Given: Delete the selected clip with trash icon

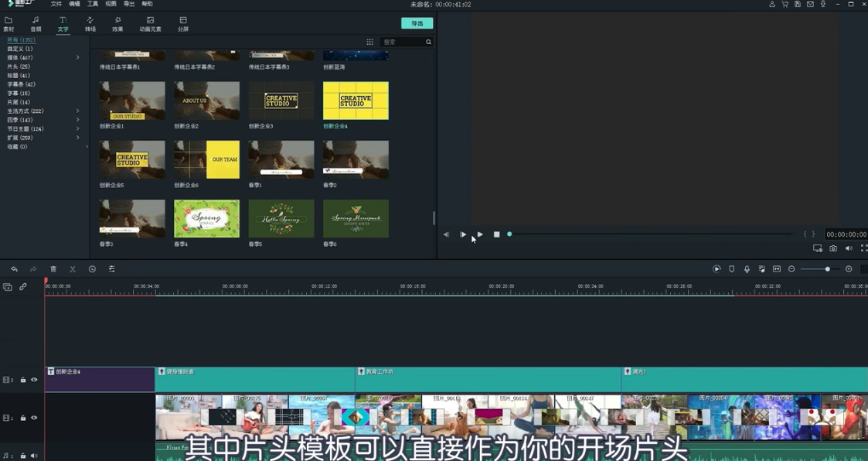Looking at the screenshot, I should [53, 268].
